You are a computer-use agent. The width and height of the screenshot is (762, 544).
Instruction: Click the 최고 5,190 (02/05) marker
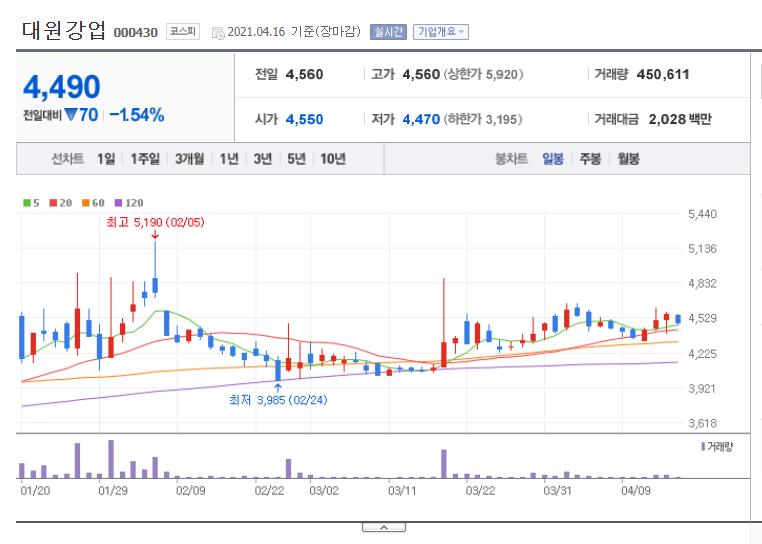156,222
